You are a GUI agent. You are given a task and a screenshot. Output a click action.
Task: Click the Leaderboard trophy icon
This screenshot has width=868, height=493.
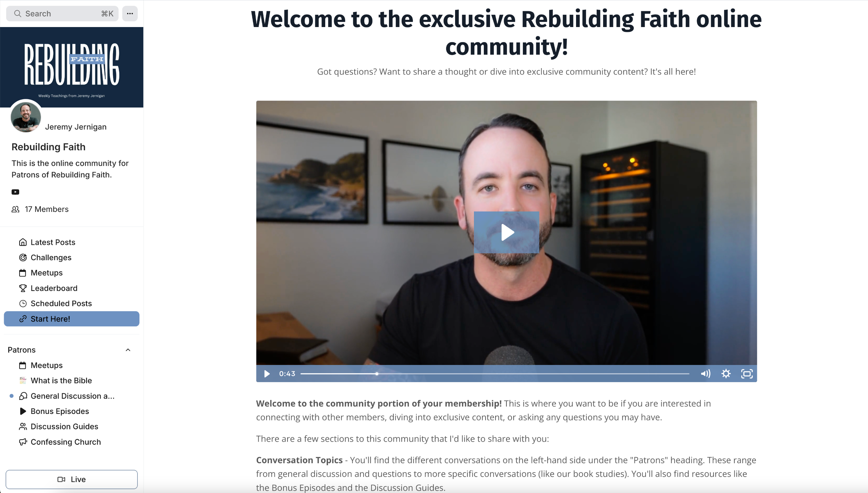coord(23,288)
